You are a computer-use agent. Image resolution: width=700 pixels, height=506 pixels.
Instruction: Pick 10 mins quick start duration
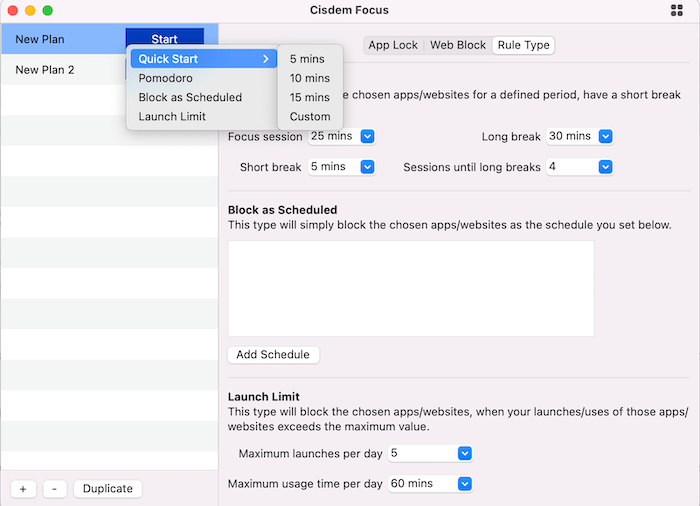(x=310, y=78)
